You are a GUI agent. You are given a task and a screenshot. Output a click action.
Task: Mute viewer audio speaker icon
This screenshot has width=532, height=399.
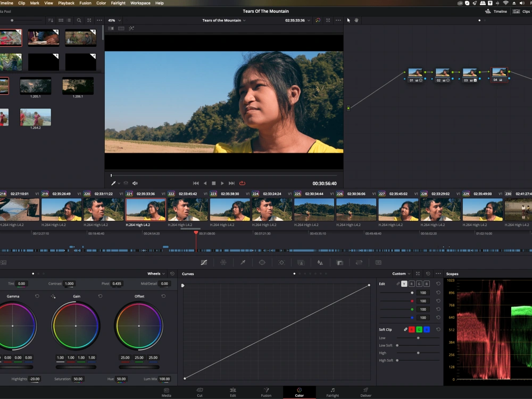tap(135, 183)
